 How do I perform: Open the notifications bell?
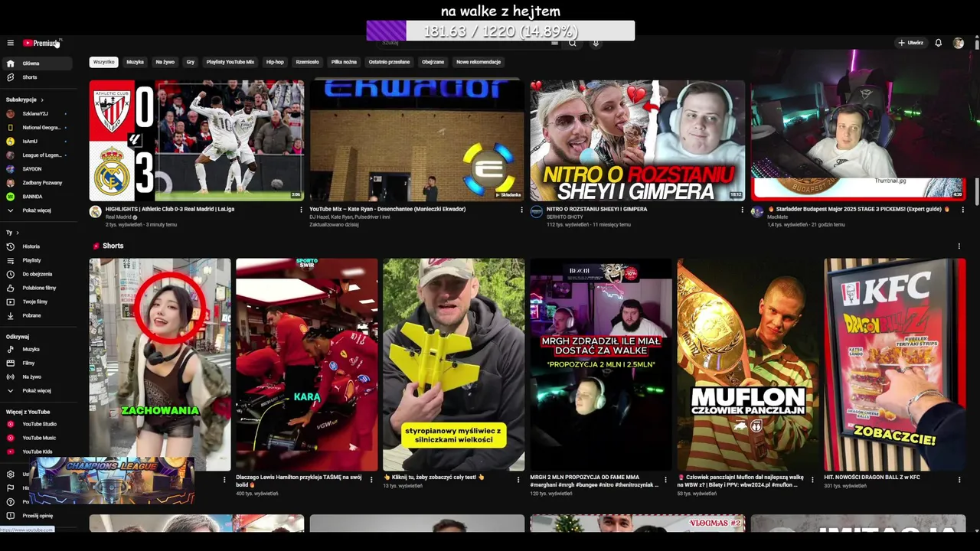(x=938, y=43)
